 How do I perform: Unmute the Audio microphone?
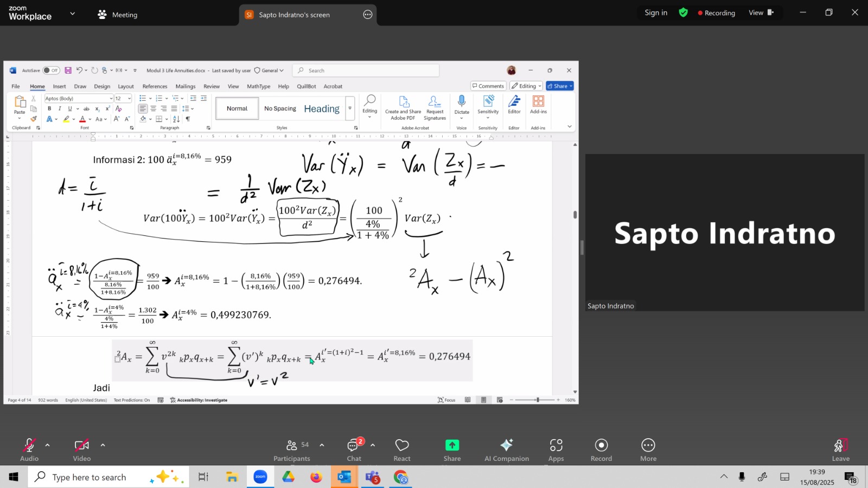pos(29,446)
